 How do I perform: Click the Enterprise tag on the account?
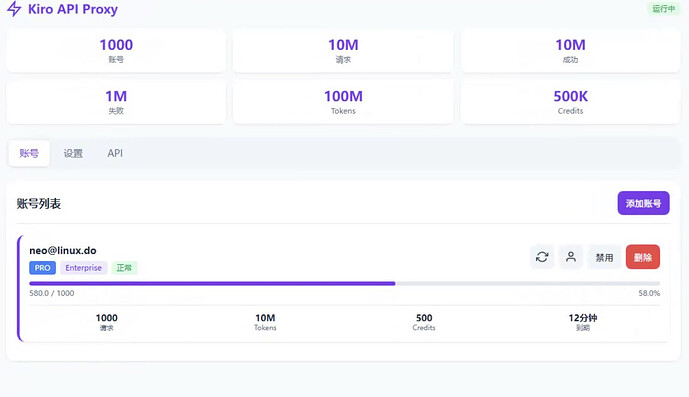tap(83, 268)
